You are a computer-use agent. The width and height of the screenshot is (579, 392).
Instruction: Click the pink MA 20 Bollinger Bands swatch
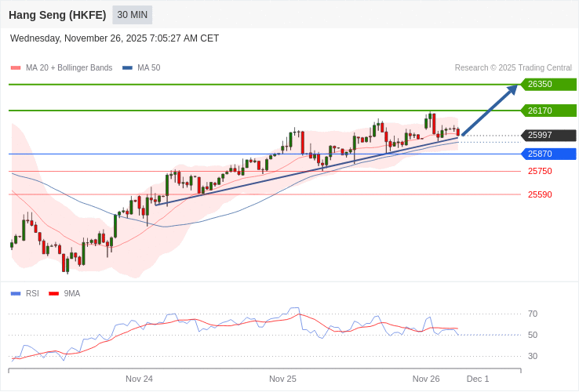pos(16,68)
